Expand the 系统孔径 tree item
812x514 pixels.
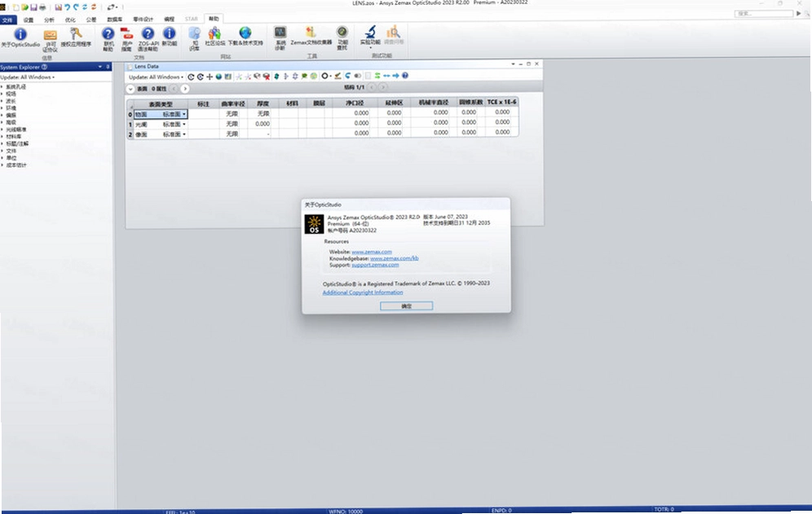point(2,87)
